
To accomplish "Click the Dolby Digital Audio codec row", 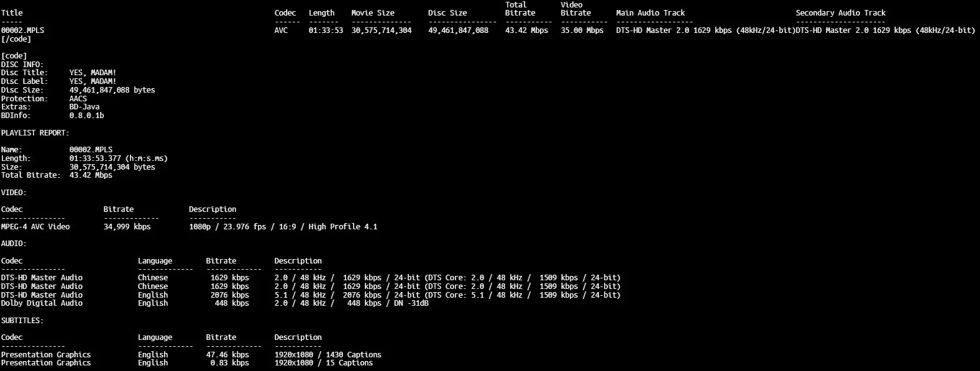I will click(x=42, y=303).
